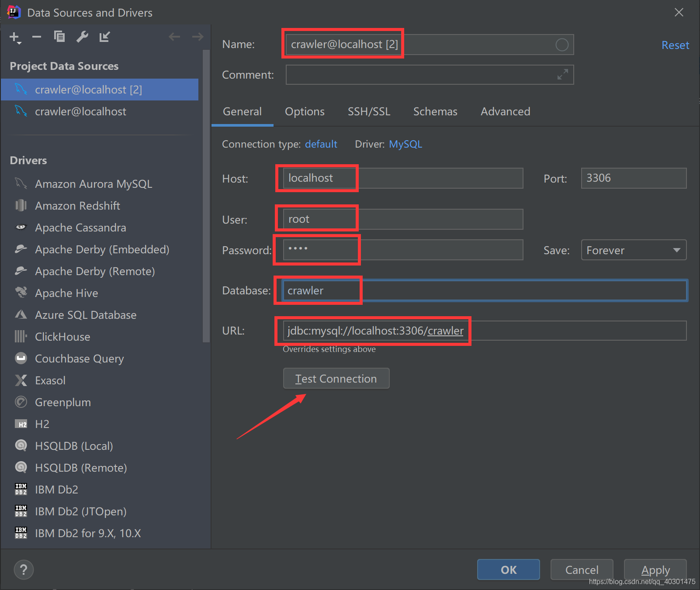Image resolution: width=700 pixels, height=590 pixels.
Task: Click the make global import arrow icon
Action: pyautogui.click(x=104, y=37)
